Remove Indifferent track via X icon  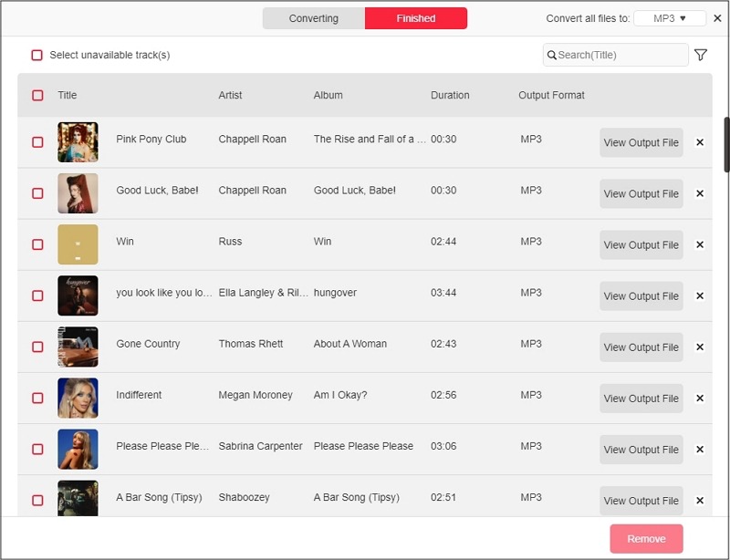[x=700, y=398]
